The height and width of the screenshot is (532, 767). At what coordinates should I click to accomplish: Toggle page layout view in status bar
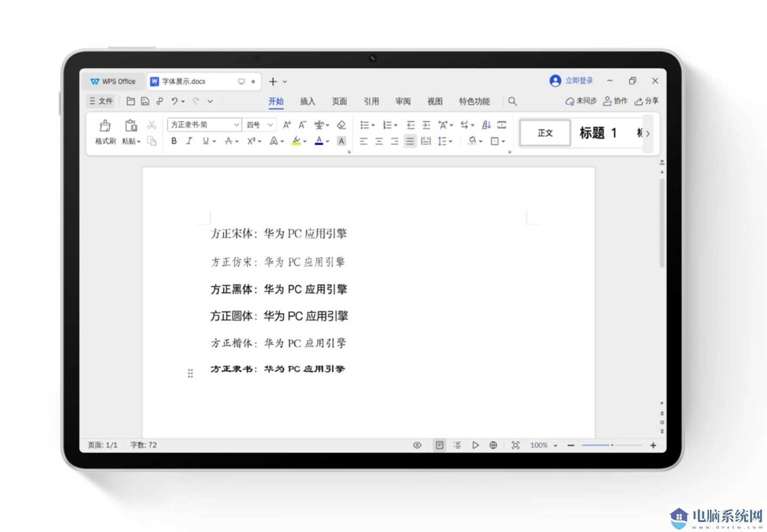point(439,445)
